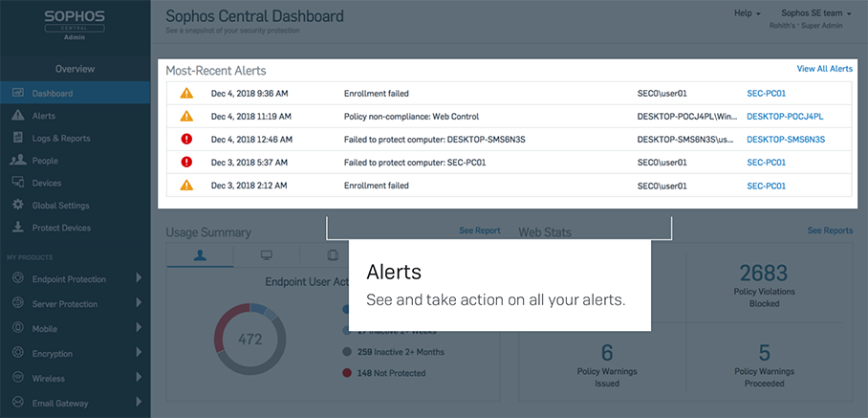Open Alerts via its warning triangle icon
This screenshot has width=868, height=418.
pos(18,116)
